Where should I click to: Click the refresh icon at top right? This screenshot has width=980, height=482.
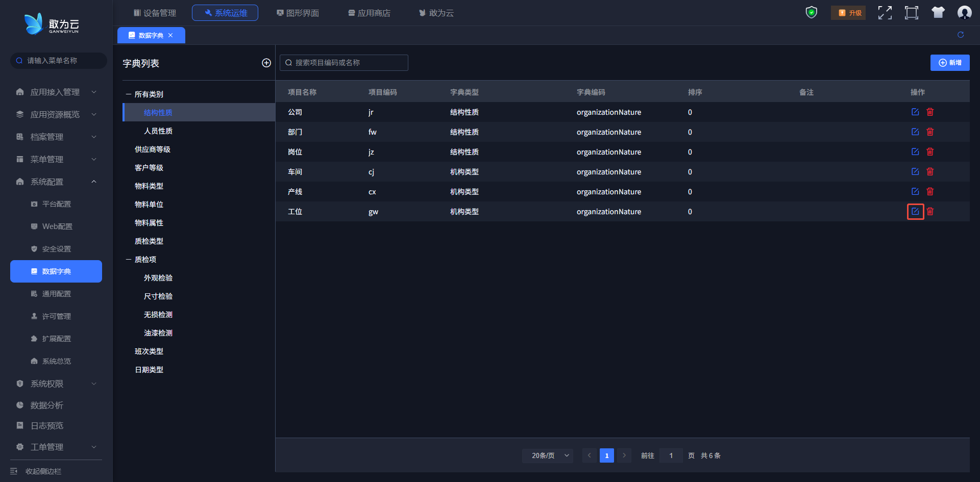click(x=960, y=35)
